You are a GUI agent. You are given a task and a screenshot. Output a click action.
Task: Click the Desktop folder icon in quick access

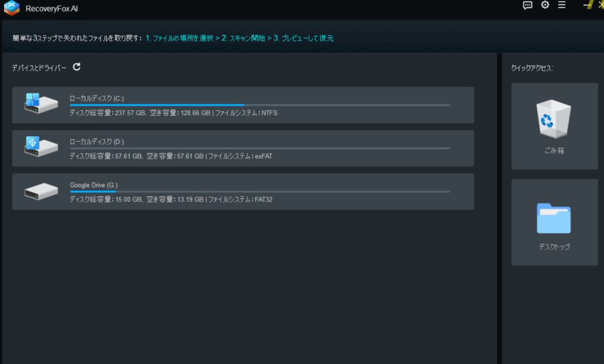(554, 219)
